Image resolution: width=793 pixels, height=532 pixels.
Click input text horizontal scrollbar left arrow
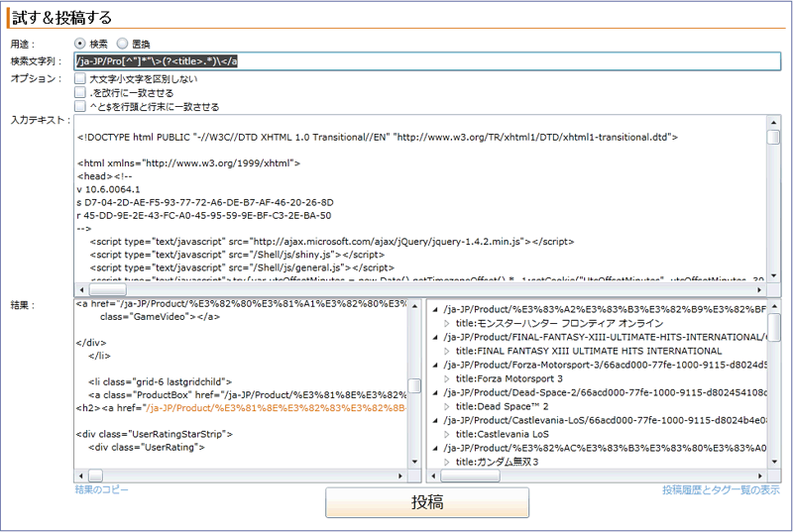coord(81,290)
